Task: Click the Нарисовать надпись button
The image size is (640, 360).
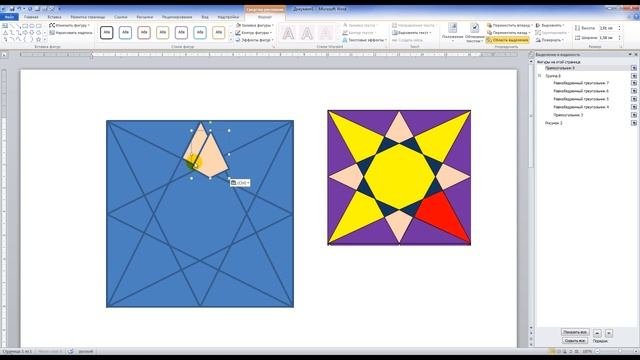Action: (x=71, y=33)
